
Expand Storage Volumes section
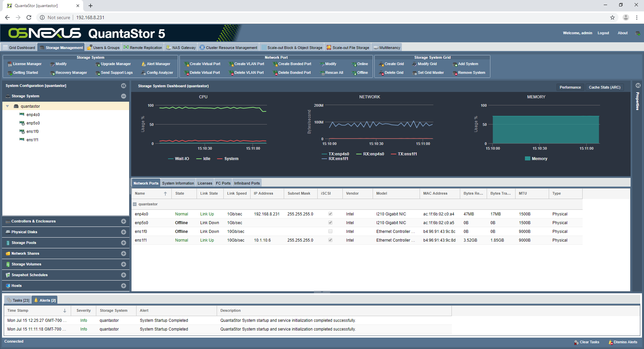click(123, 264)
